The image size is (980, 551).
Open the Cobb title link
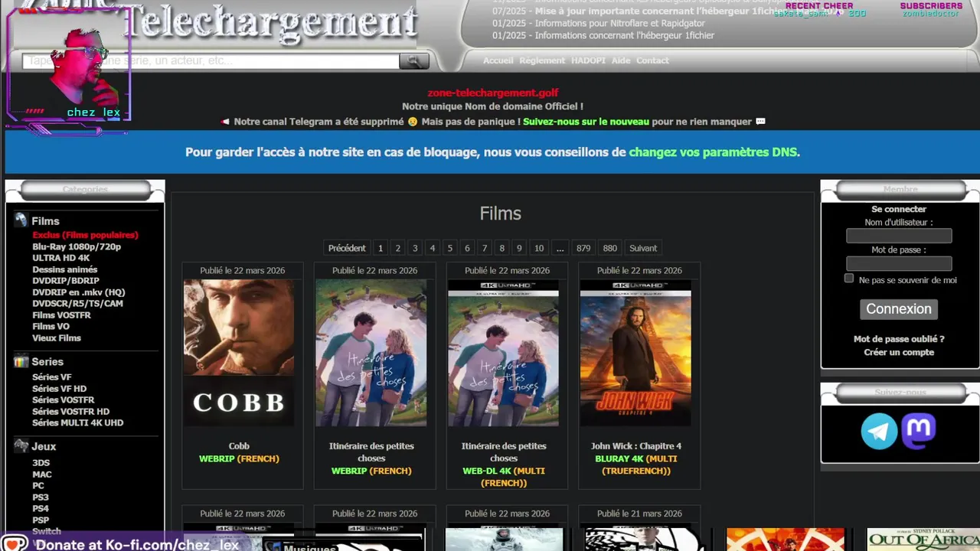pyautogui.click(x=239, y=446)
